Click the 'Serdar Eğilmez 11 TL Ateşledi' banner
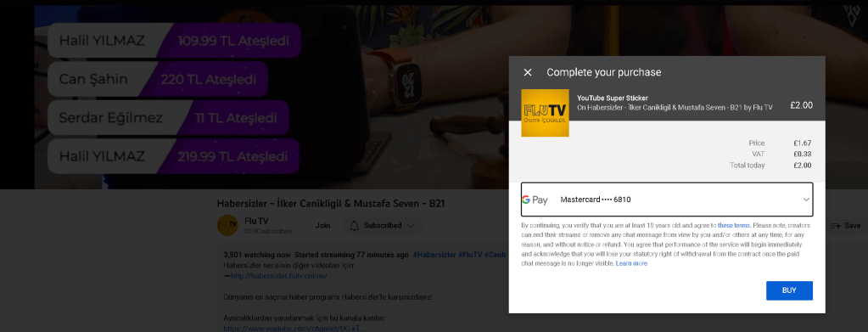This screenshot has width=868, height=332. [168, 117]
